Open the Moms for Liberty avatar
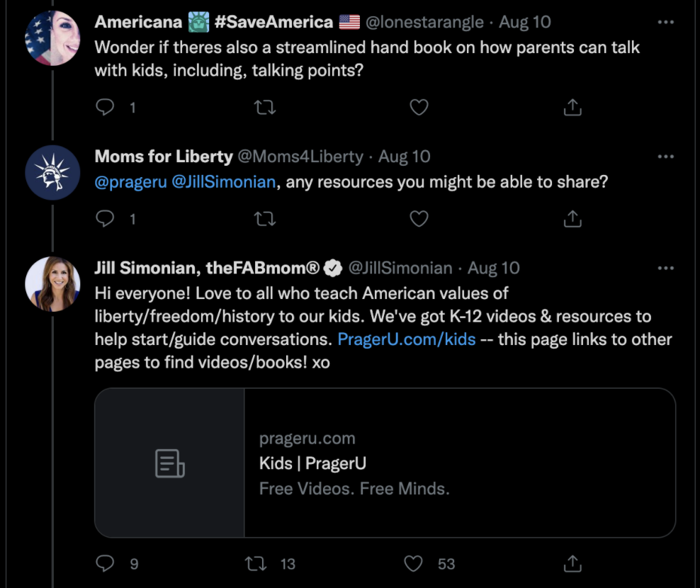This screenshot has height=588, width=700. tap(52, 172)
